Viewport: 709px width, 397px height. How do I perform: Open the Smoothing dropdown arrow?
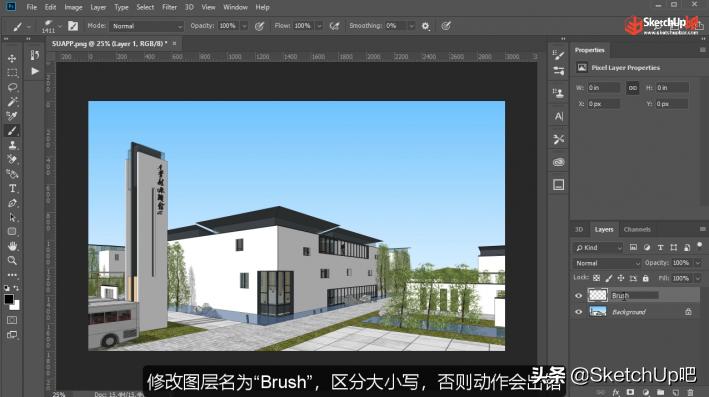[411, 26]
